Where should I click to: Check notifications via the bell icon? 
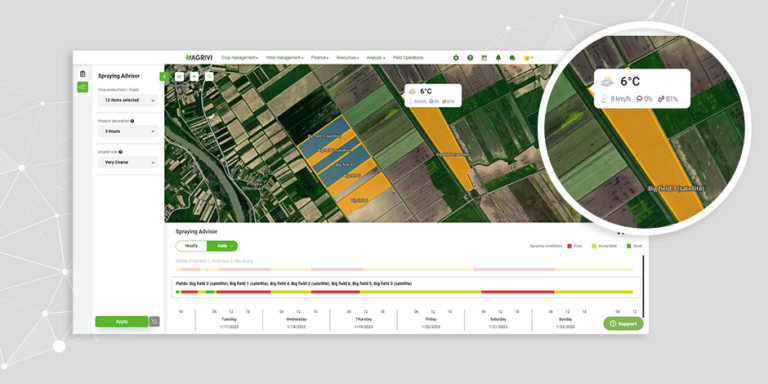coord(498,58)
